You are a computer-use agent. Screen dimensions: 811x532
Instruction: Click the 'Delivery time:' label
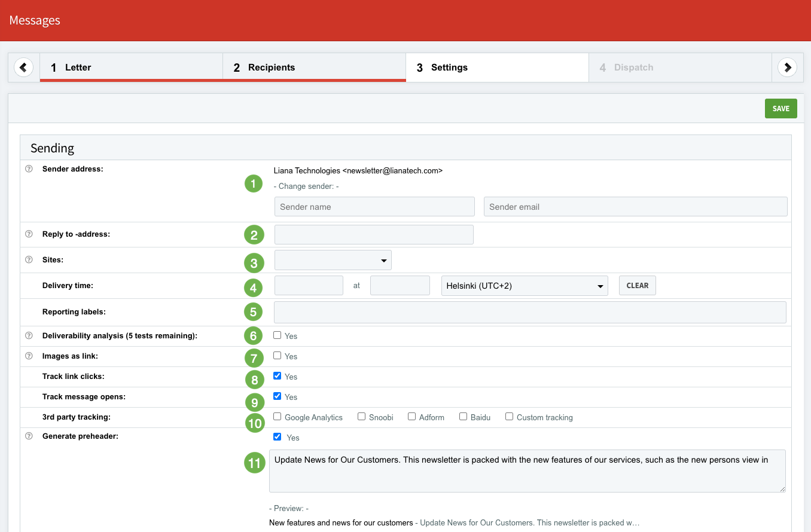click(68, 286)
